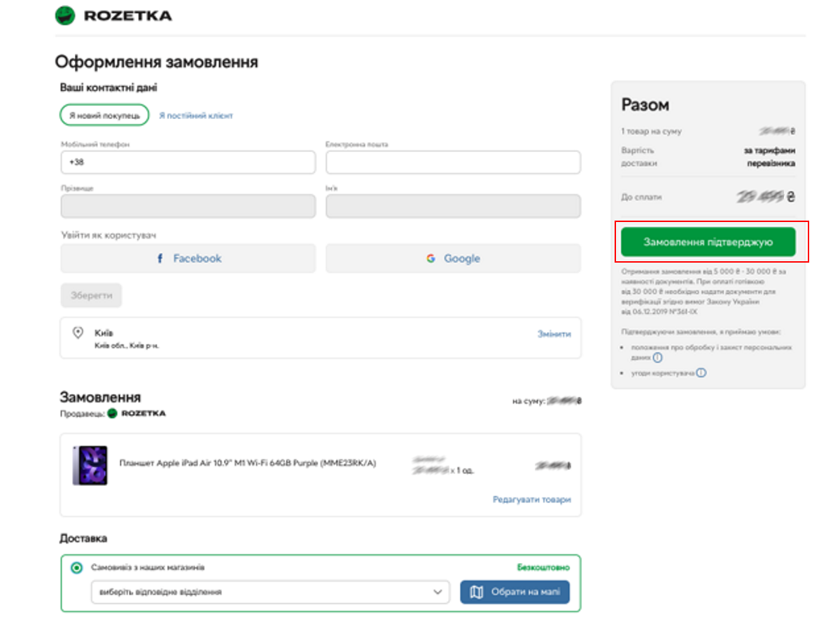Log in with the Facebook button
840x624 pixels.
(188, 258)
